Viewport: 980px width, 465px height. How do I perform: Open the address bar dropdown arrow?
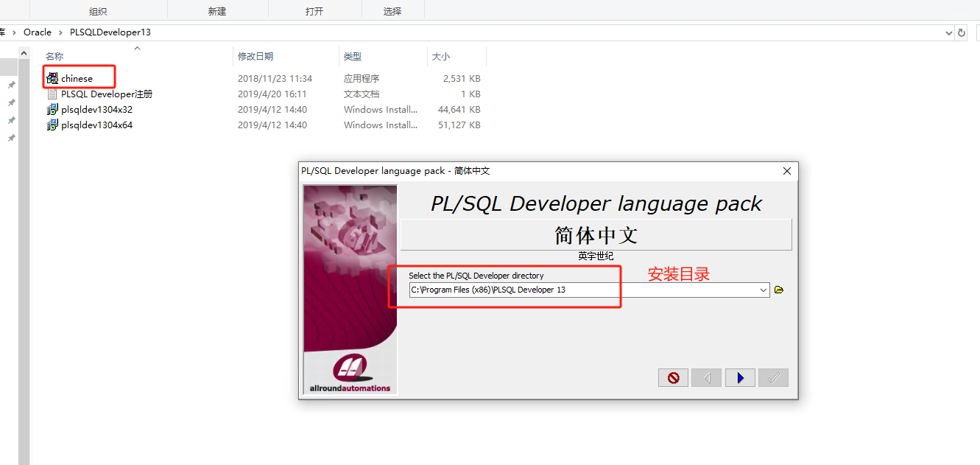[950, 32]
